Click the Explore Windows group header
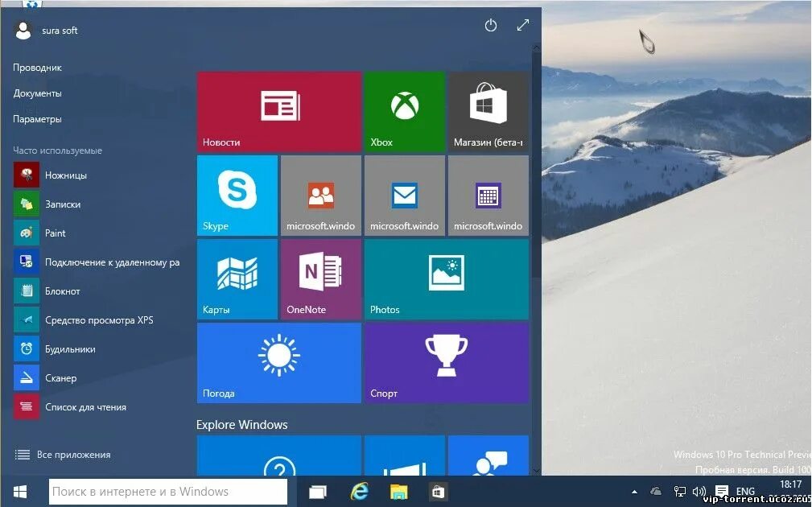 pyautogui.click(x=242, y=425)
